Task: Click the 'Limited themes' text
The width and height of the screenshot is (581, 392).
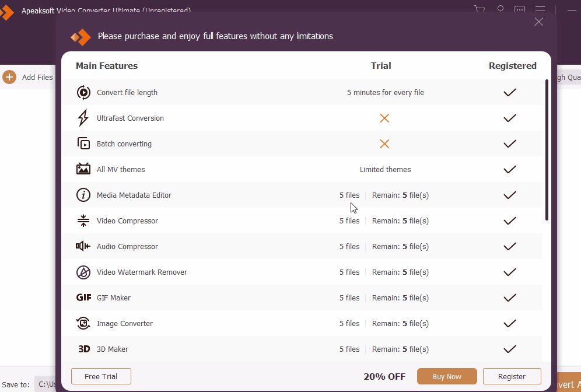Action: 386,169
